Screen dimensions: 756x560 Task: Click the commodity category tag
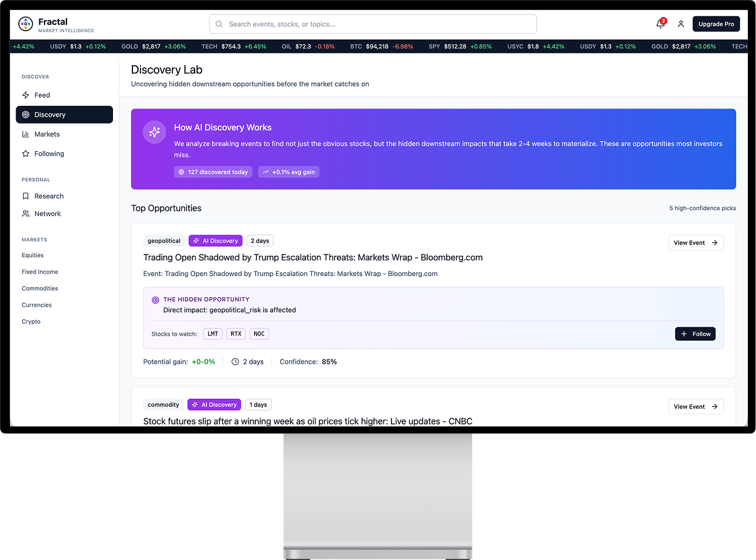163,405
